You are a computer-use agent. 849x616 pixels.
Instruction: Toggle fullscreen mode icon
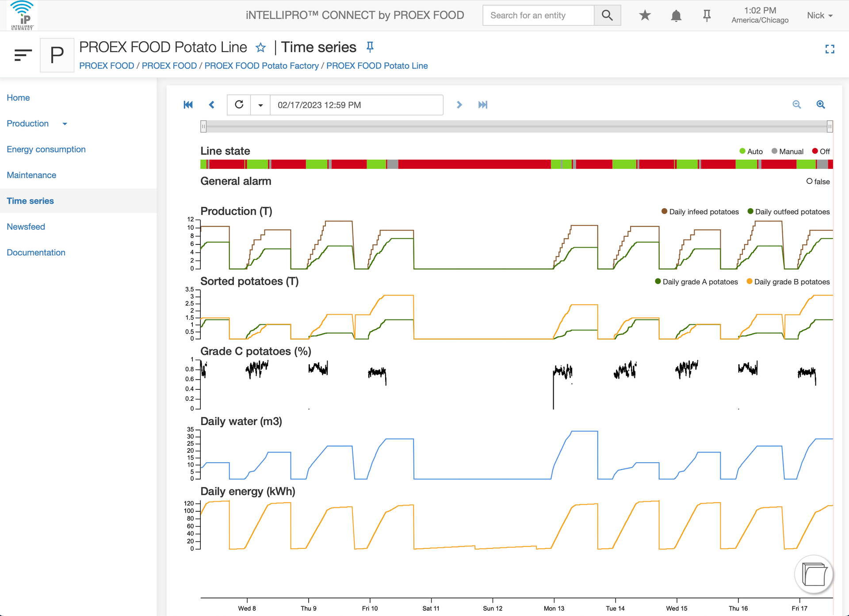[x=830, y=49]
